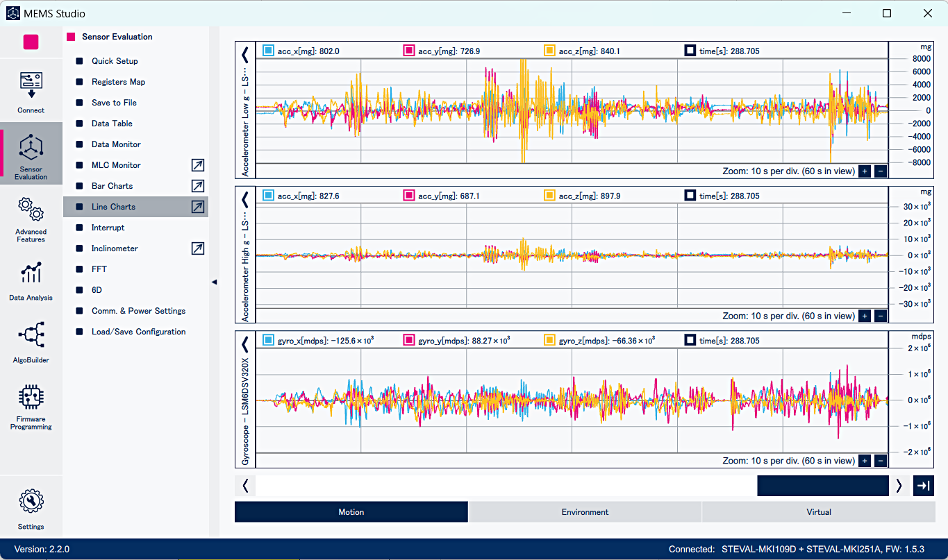Screen dimensions: 948x560
Task: Toggle acc_z series in High g chart
Action: [549, 196]
